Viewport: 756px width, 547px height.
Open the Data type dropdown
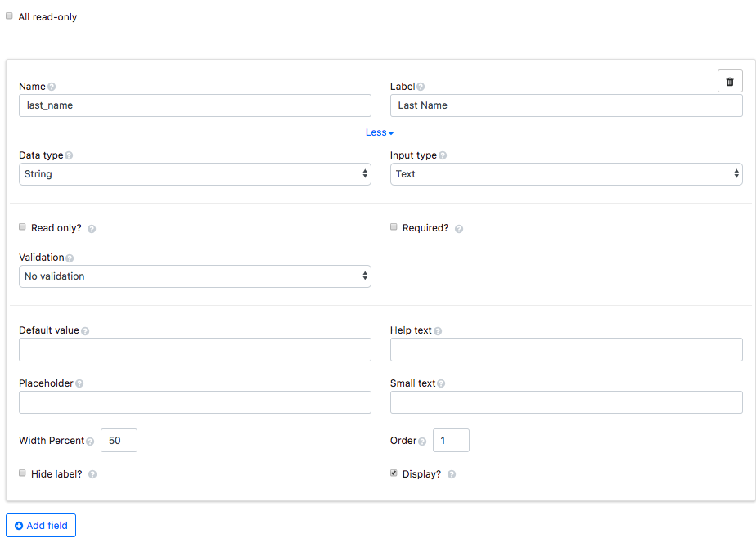point(195,174)
